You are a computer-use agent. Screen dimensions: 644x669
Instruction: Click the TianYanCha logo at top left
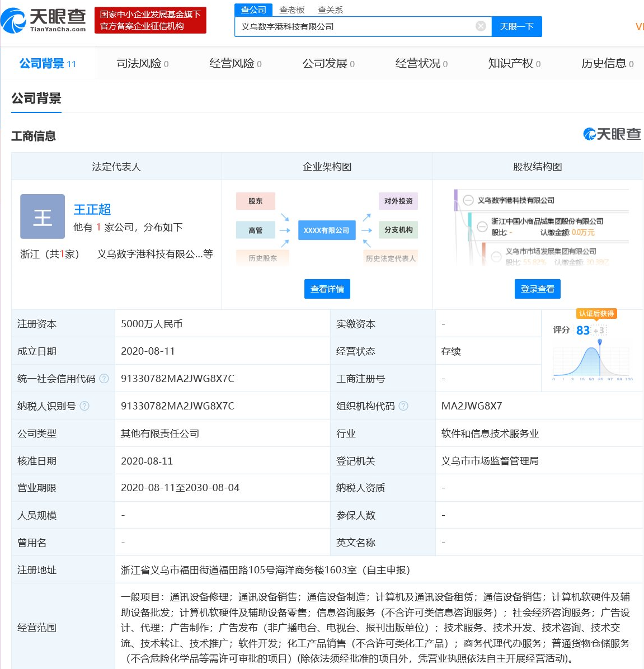[44, 20]
